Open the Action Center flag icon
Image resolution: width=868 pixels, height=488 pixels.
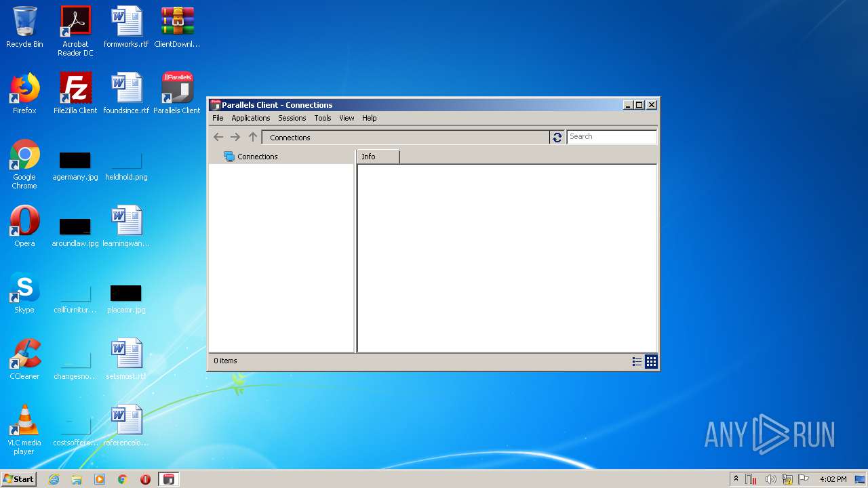coord(804,479)
